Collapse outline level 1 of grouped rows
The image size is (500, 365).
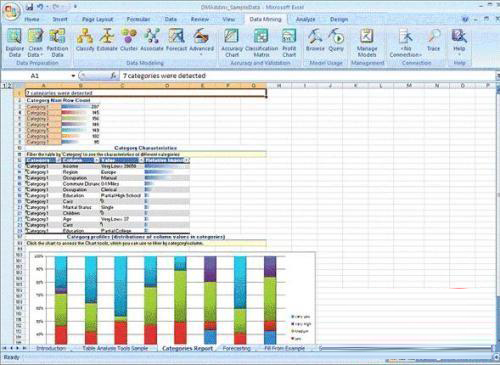[x=5, y=86]
